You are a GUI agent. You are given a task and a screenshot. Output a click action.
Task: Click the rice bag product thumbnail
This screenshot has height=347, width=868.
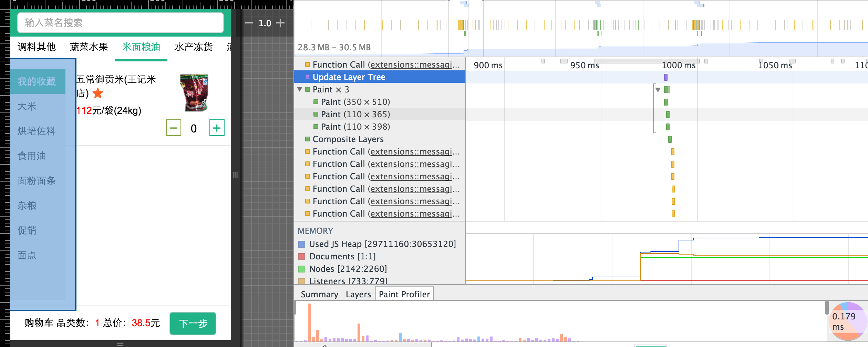click(x=194, y=92)
